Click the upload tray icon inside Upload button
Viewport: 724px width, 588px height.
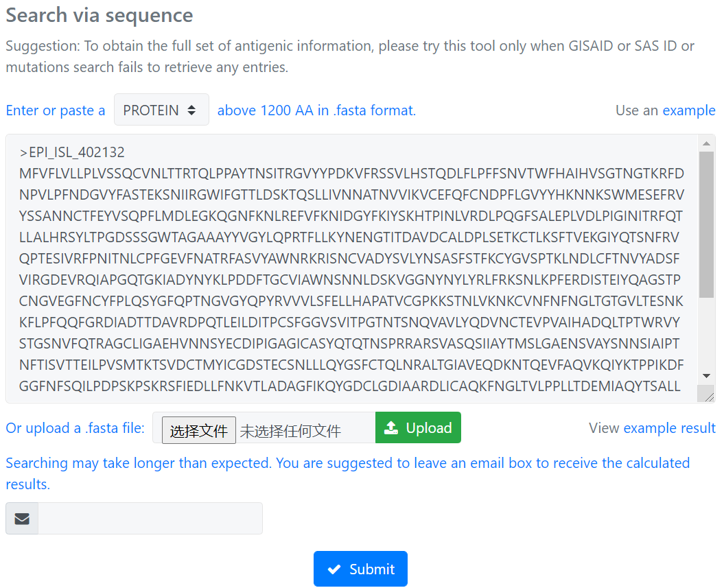391,428
